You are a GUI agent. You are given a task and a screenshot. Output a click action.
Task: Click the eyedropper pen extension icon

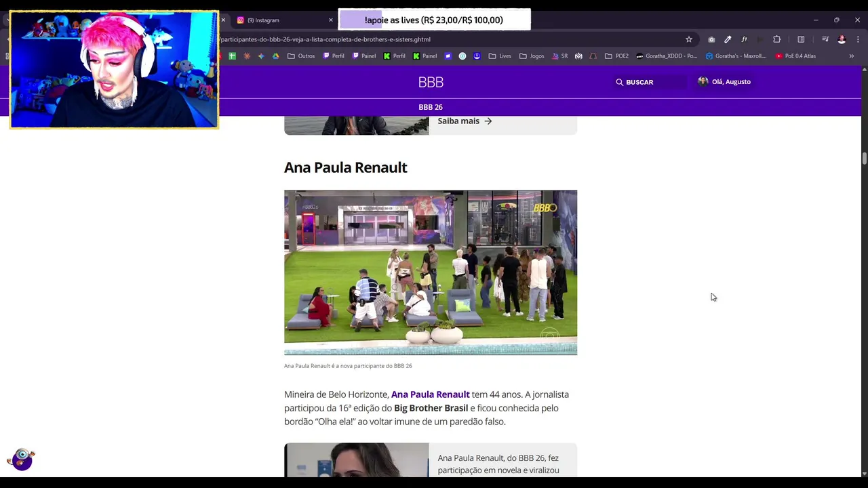(728, 39)
